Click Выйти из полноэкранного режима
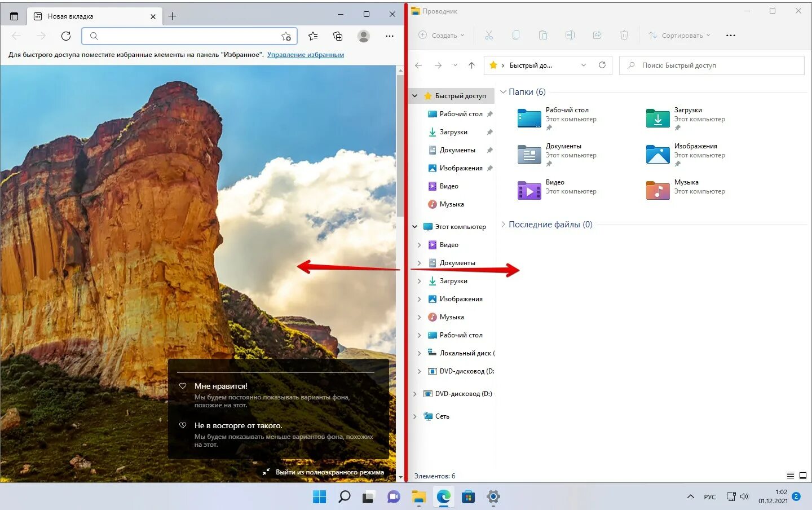This screenshot has height=510, width=812. (x=324, y=472)
